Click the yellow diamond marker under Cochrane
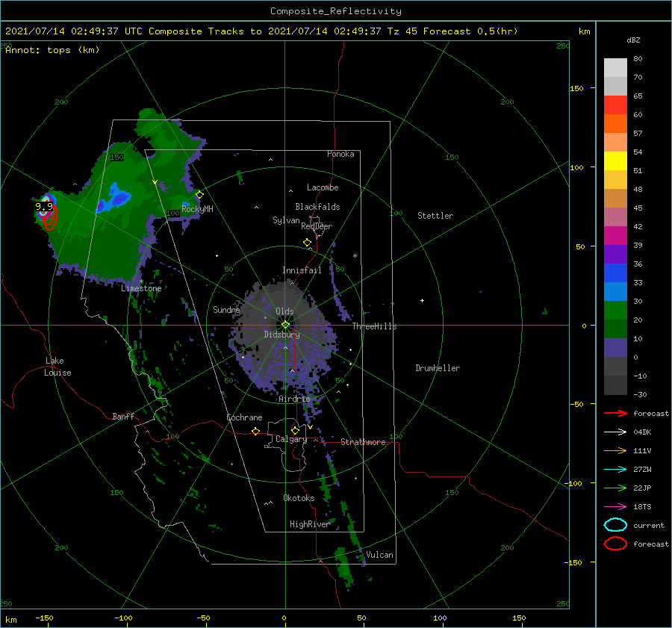This screenshot has height=628, width=672. tap(256, 432)
